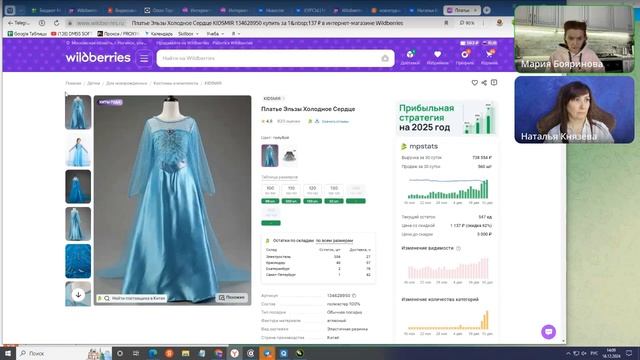Open the notification center in system tray
Image resolution: width=640 pixels, height=360 pixels.
pos(629,353)
